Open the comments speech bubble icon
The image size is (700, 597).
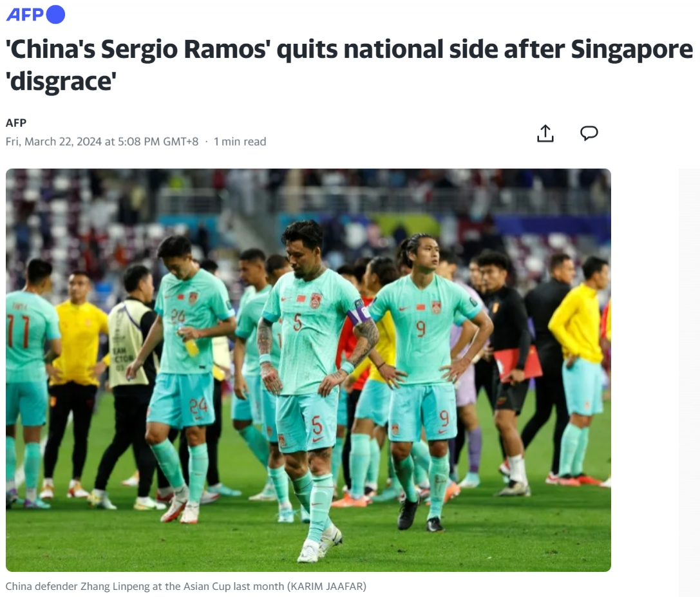(589, 133)
